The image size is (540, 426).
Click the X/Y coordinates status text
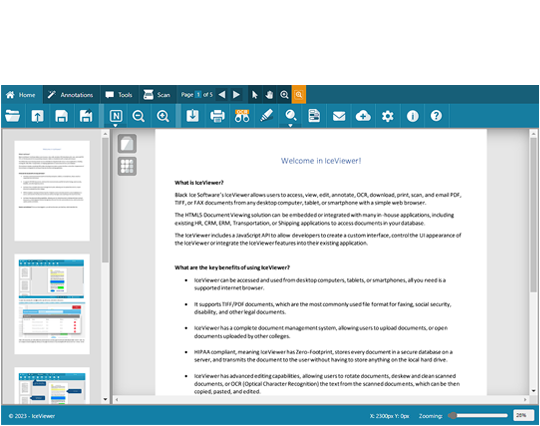[x=390, y=416]
